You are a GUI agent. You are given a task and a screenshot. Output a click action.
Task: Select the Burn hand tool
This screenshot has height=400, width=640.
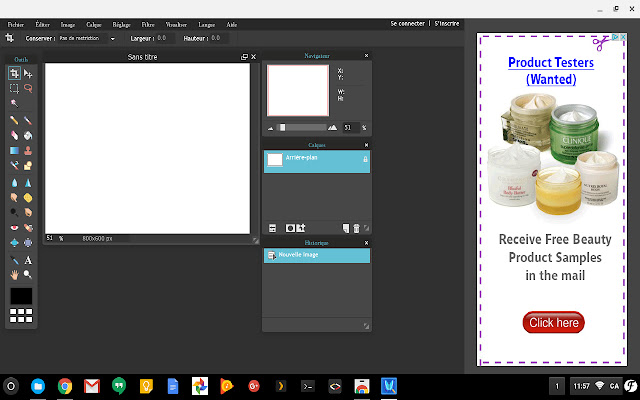pyautogui.click(x=28, y=212)
